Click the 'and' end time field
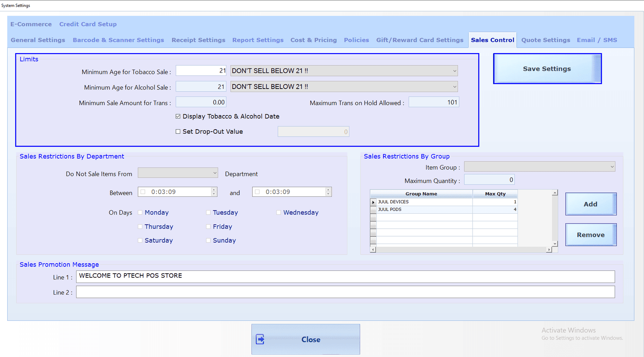 (x=292, y=192)
